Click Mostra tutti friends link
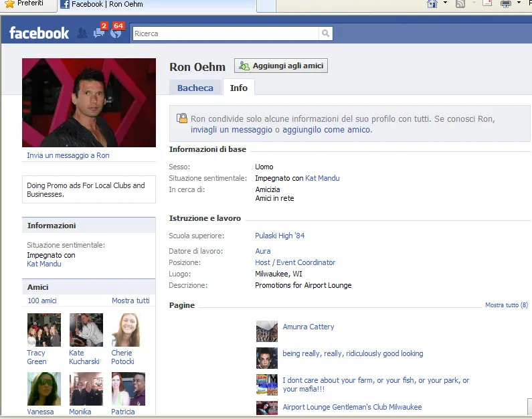Screen dimensions: 532x419 [x=130, y=301]
